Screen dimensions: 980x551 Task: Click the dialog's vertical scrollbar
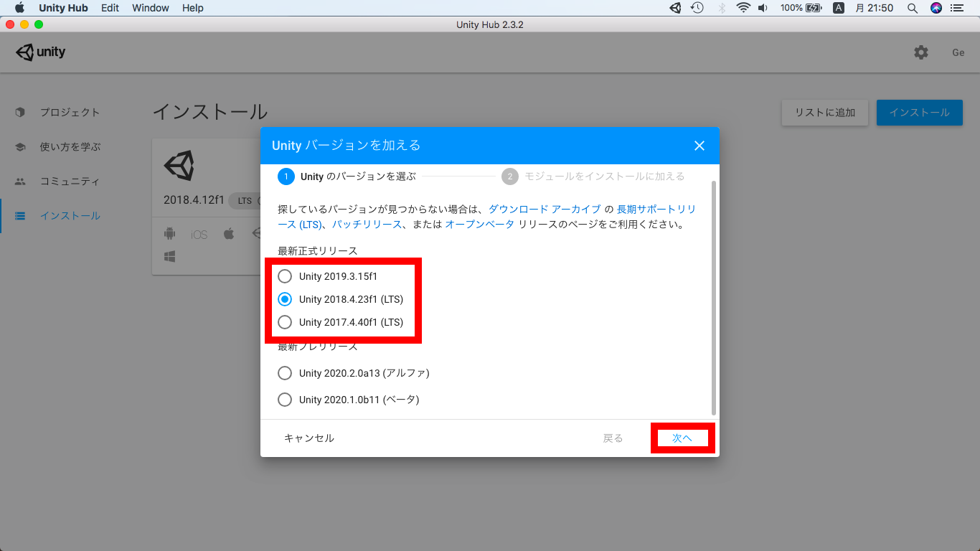713,297
